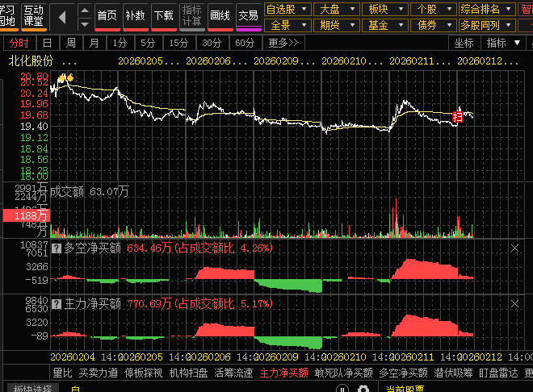This screenshot has height=392, width=533.
Task: Expand the 基金 dropdown
Action: (x=384, y=25)
